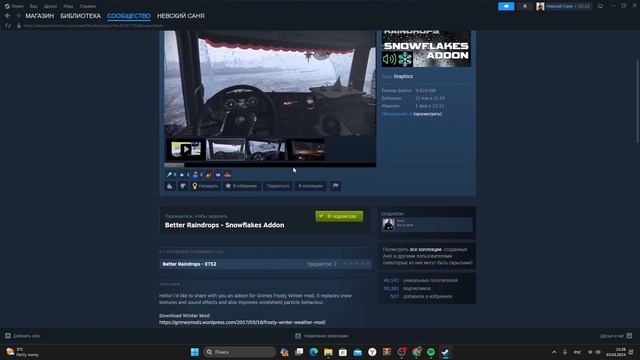This screenshot has height=360, width=640.
Task: Click the fire award reaction icon
Action: [209, 175]
